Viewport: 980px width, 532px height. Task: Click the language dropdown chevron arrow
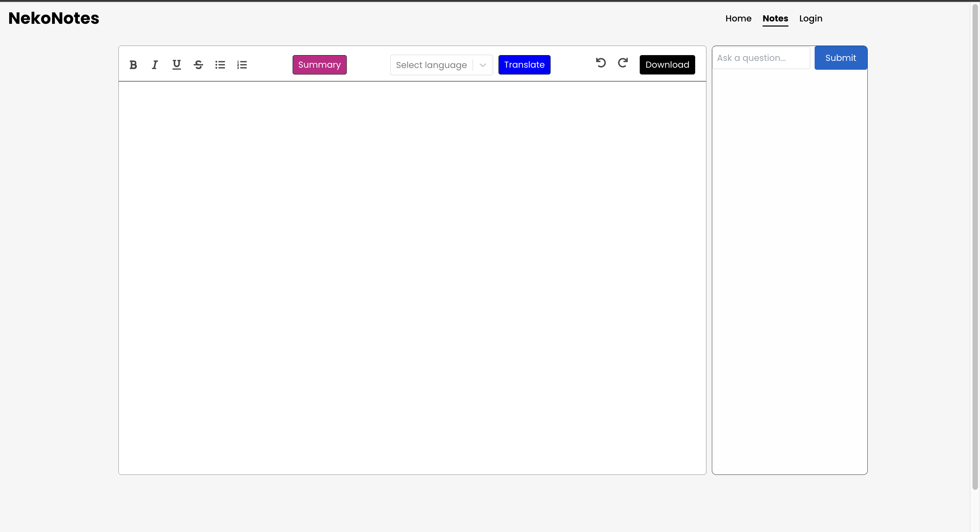(483, 65)
